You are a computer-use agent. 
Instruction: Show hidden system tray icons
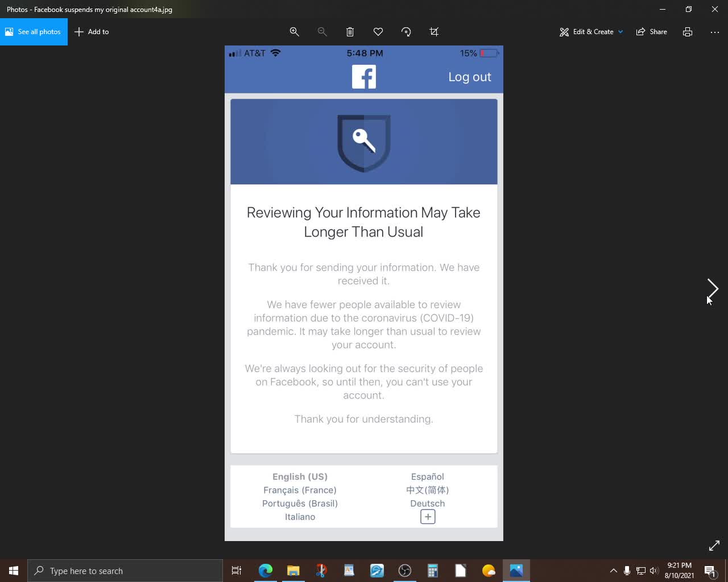pos(614,571)
